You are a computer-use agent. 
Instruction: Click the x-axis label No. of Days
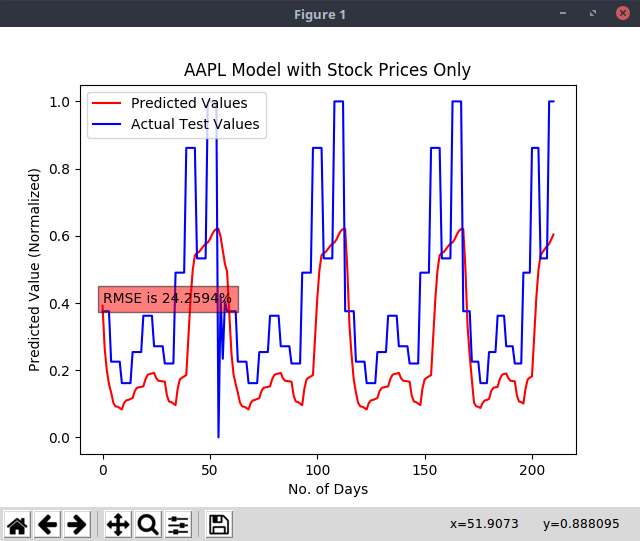328,489
